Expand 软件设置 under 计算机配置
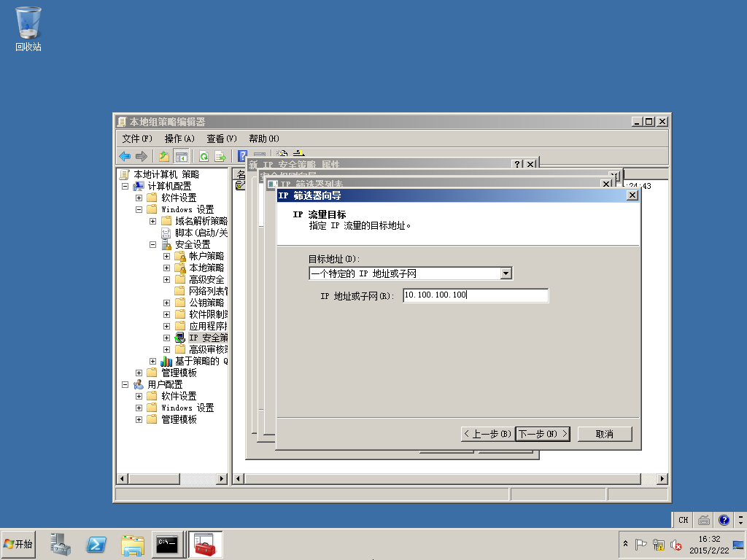This screenshot has height=560, width=747. tap(139, 198)
